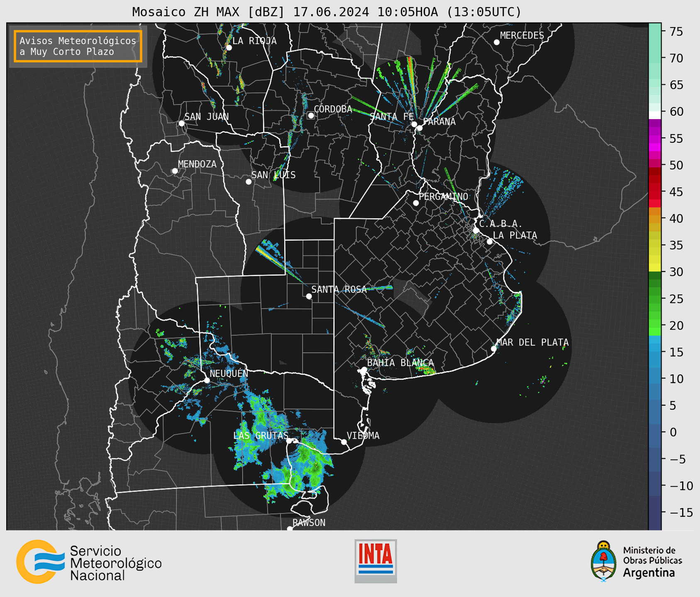Click the PARANÁ city marker
Image resolution: width=700 pixels, height=597 pixels.
[420, 128]
